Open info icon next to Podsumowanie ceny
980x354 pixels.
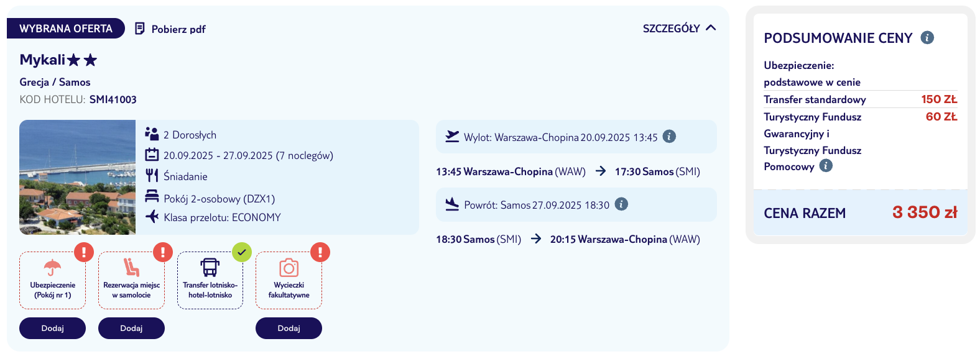pos(927,38)
